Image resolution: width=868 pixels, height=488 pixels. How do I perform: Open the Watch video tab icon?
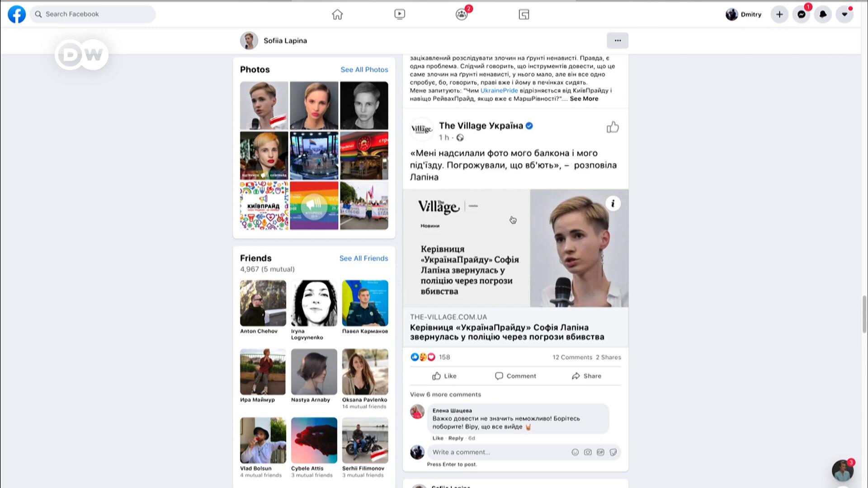[400, 14]
